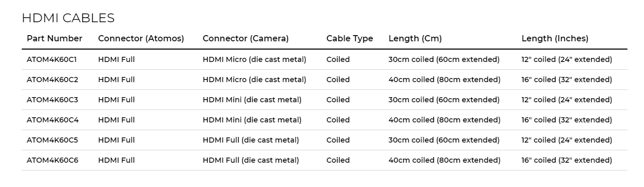Viewport: 644px width, 187px height.
Task: Click the Part Number column header
Action: [x=54, y=39]
